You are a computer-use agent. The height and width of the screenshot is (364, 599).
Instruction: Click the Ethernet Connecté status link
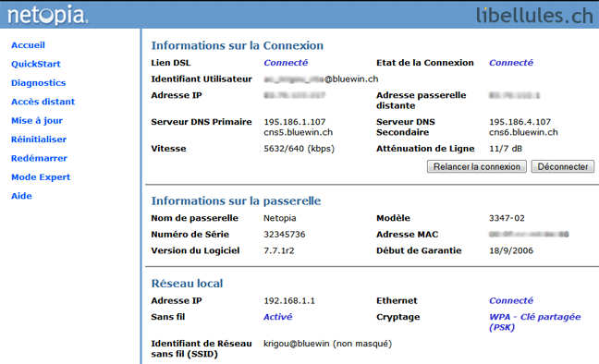(x=511, y=300)
